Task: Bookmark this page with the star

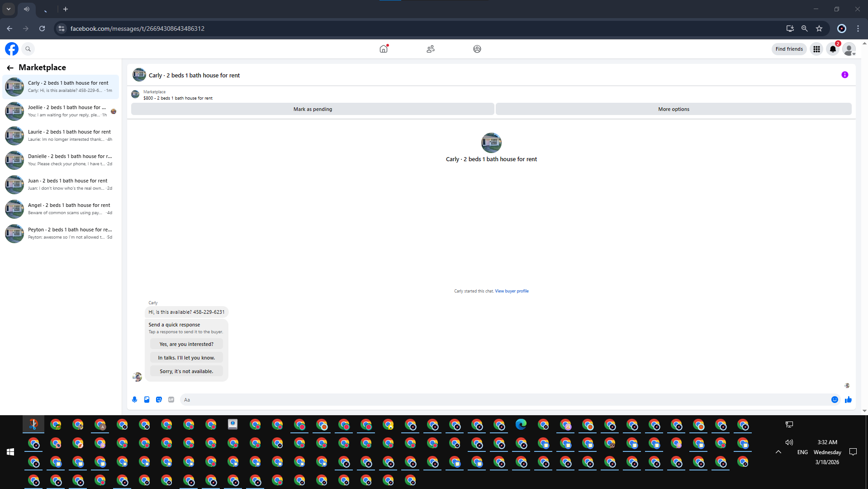Action: [x=819, y=29]
